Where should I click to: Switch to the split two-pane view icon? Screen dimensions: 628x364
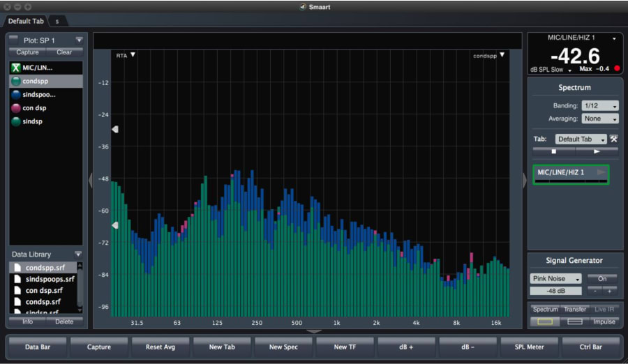[575, 321]
